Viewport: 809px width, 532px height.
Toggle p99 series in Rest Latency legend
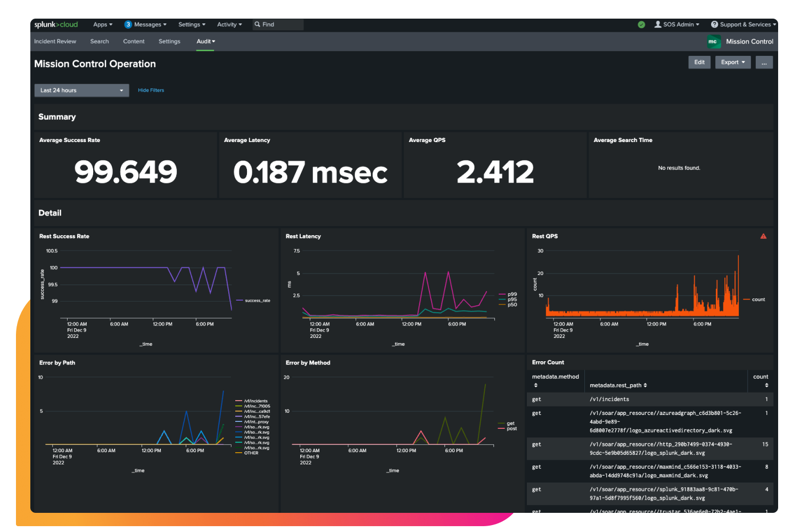click(511, 294)
